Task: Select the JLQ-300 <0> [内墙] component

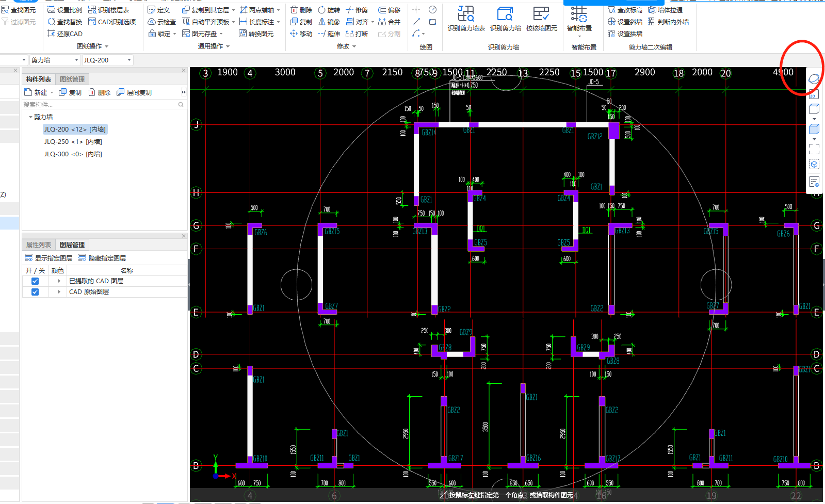Action: [73, 154]
